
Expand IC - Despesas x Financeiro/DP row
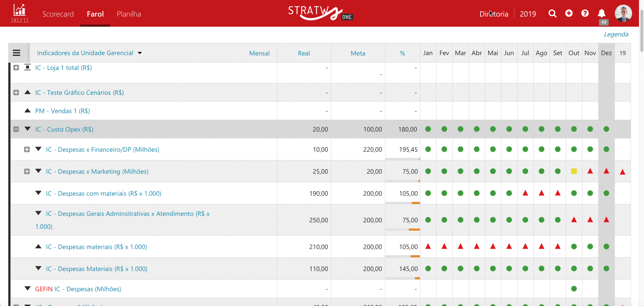click(x=27, y=150)
